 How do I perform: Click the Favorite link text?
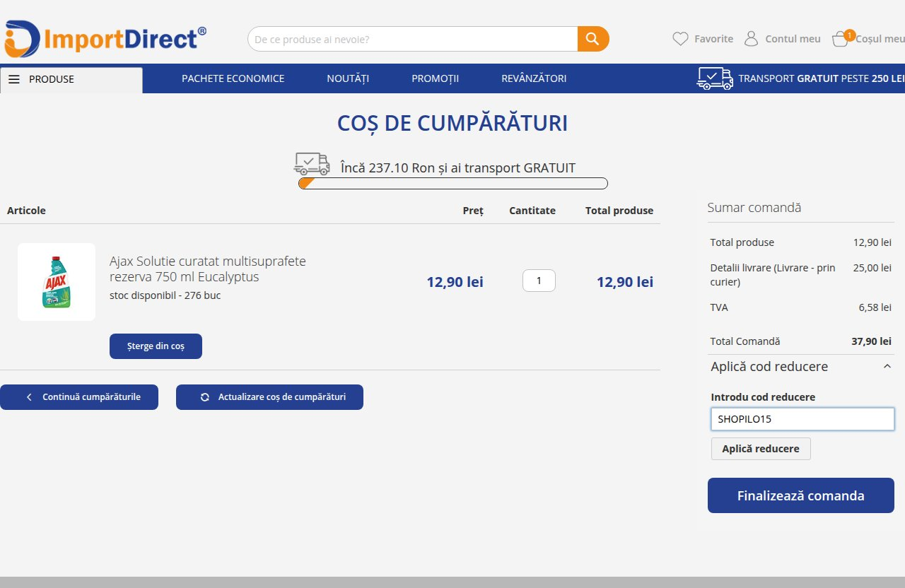[x=713, y=39]
